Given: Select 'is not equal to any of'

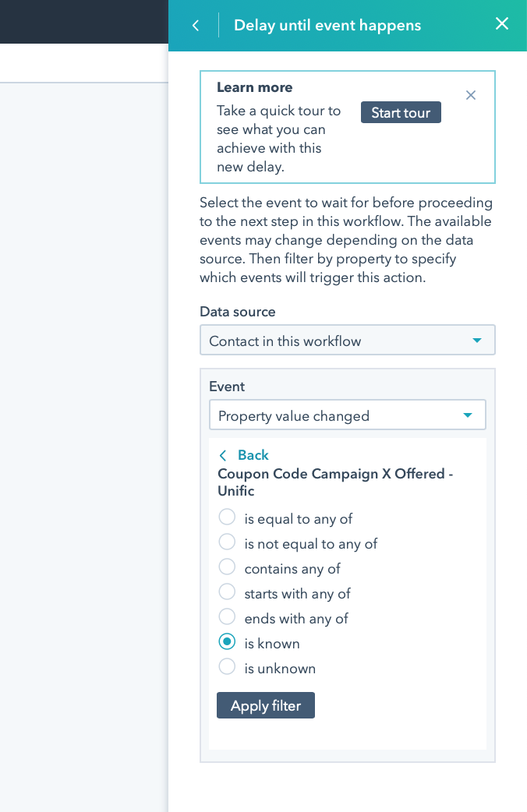Looking at the screenshot, I should click(x=227, y=542).
